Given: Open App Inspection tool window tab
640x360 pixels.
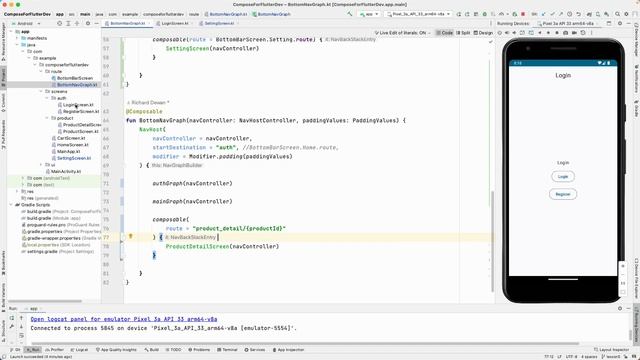Looking at the screenshot, I should [289, 350].
